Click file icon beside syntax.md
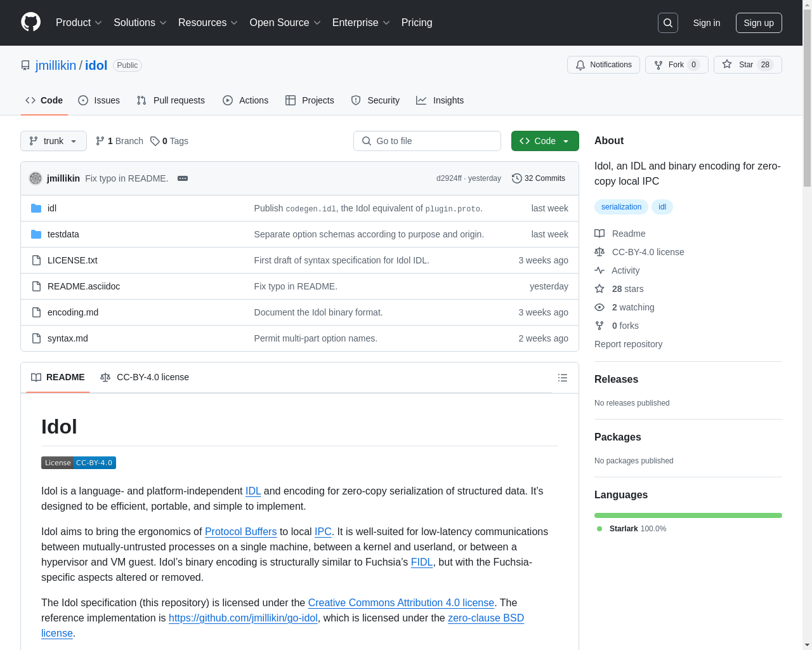 point(36,338)
